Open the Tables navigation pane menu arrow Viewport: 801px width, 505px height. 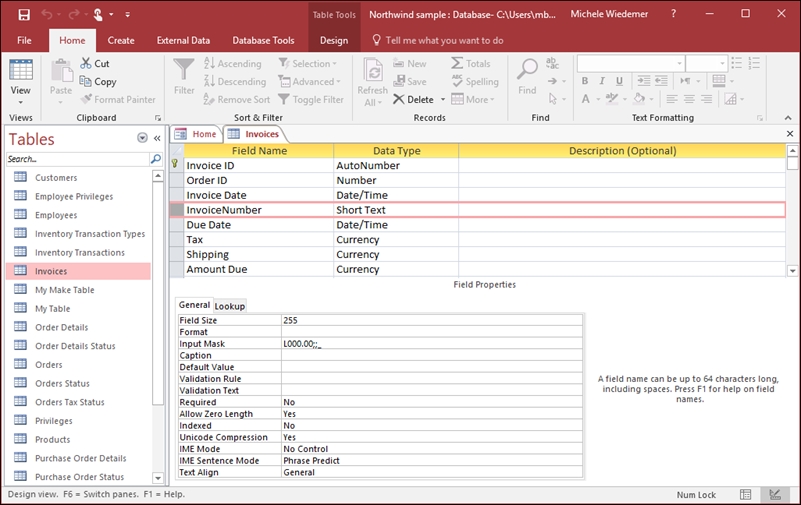(x=143, y=138)
